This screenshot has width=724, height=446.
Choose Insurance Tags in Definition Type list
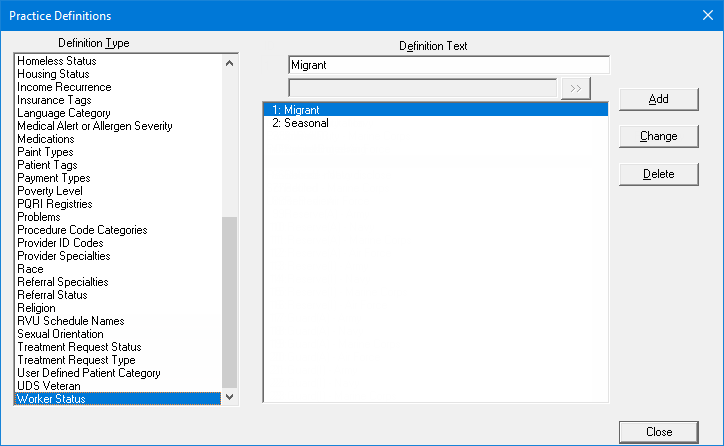(54, 100)
